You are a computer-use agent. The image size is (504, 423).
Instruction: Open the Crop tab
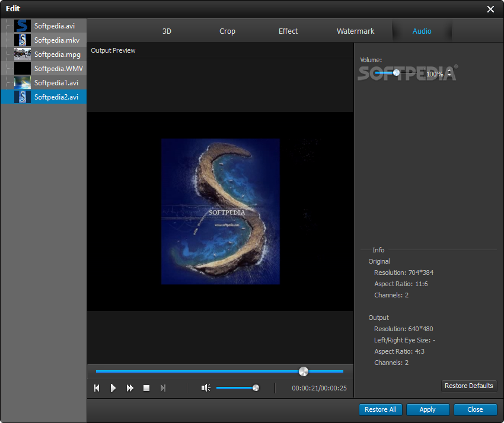[x=227, y=31]
